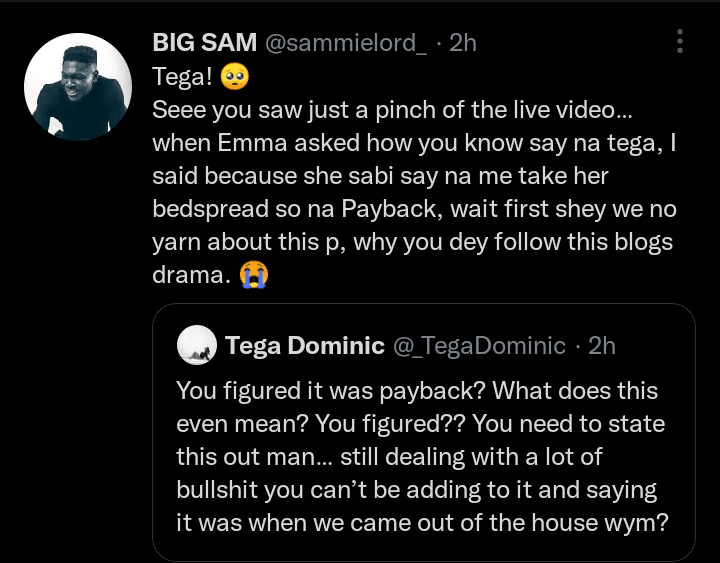Screen dimensions: 720x563
Task: Open the main tweet's 2h timestamp
Action: 463,42
